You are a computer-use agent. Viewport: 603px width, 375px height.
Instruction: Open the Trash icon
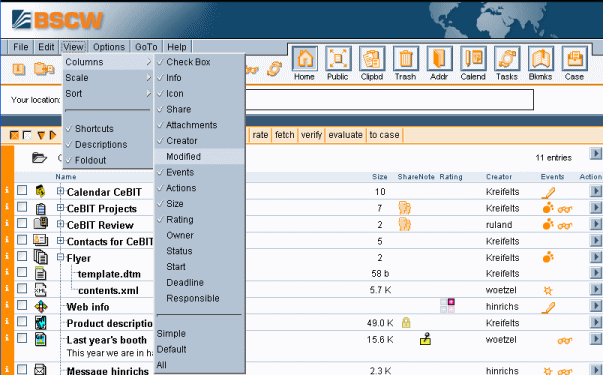[x=406, y=58]
